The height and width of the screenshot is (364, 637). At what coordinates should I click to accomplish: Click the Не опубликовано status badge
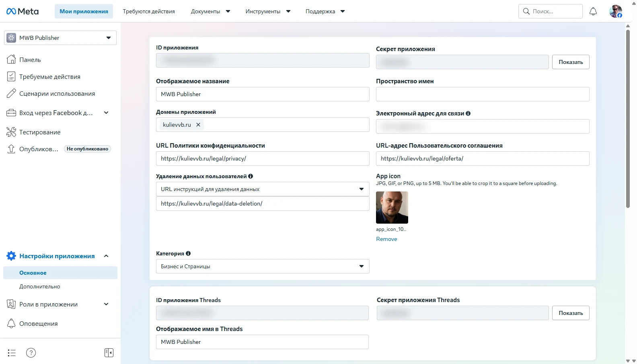[x=87, y=149]
